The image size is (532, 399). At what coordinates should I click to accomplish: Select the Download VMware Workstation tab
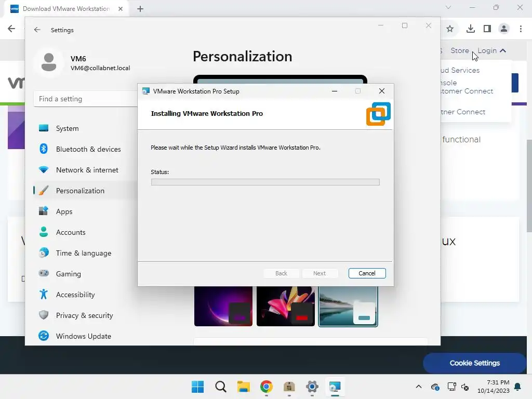click(66, 9)
